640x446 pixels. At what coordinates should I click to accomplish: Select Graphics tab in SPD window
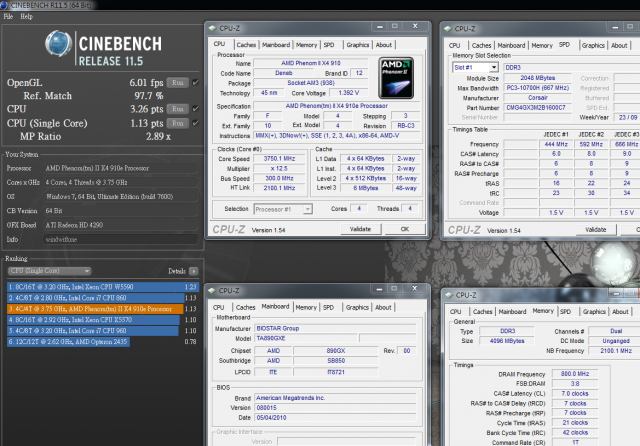pos(593,45)
